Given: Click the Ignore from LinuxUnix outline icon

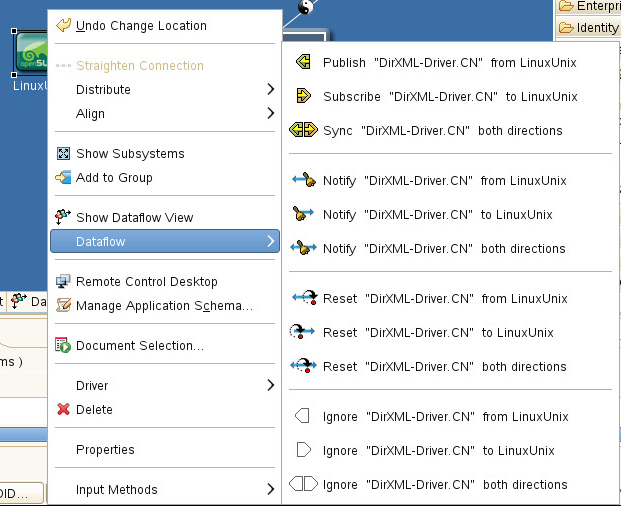Looking at the screenshot, I should click(x=302, y=416).
